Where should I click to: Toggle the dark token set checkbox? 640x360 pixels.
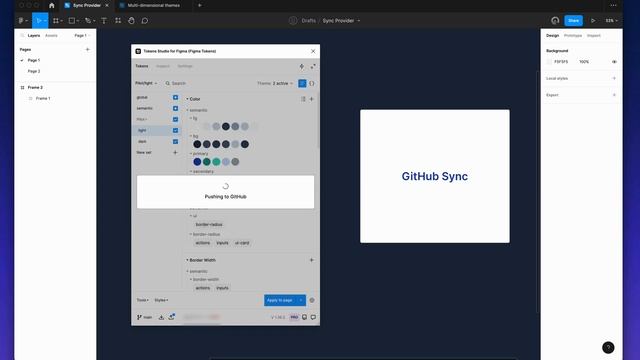(x=175, y=141)
